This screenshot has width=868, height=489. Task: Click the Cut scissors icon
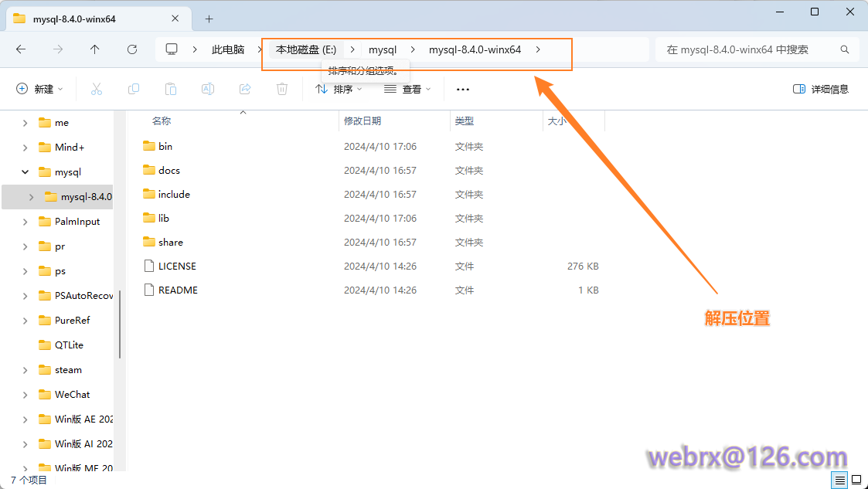coord(97,89)
